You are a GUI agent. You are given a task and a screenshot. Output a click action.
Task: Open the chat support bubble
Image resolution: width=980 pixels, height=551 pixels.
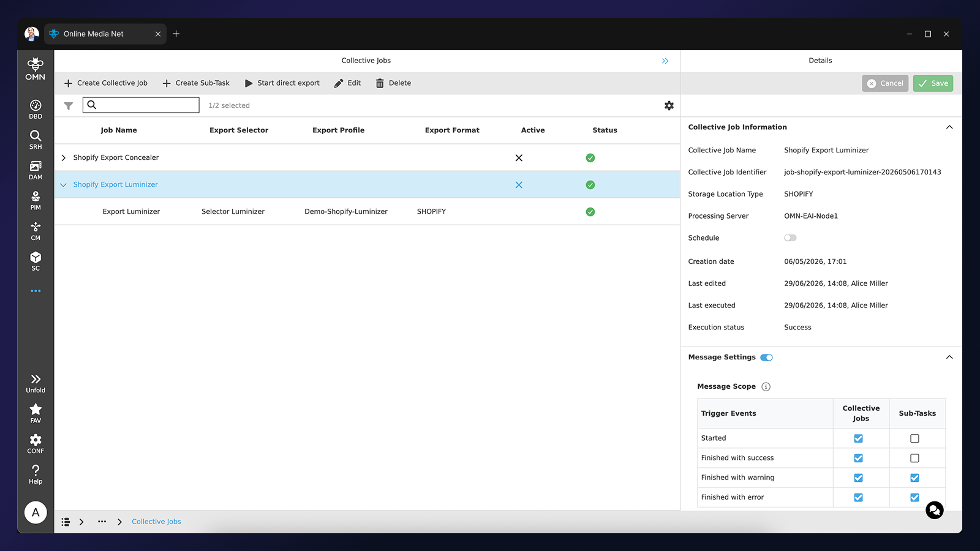934,510
